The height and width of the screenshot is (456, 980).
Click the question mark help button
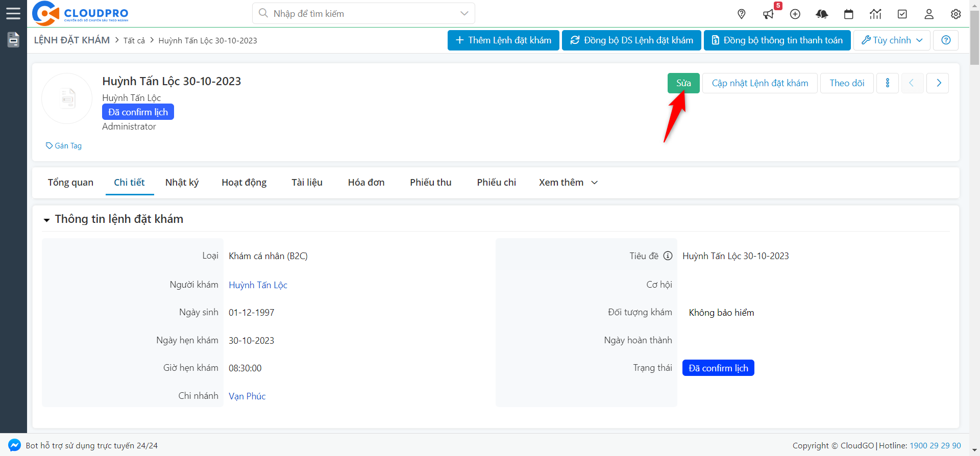click(946, 40)
